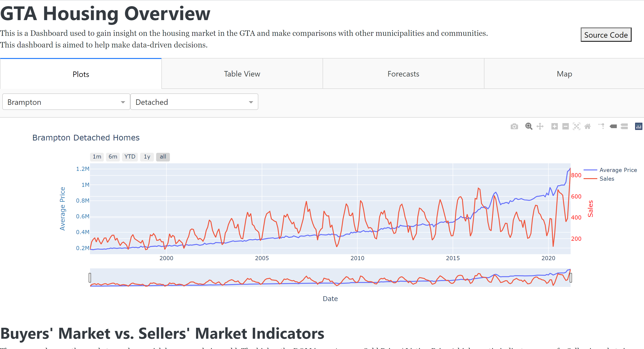Switch to the Table View tab
Screen dimensions: 644x349
click(242, 74)
